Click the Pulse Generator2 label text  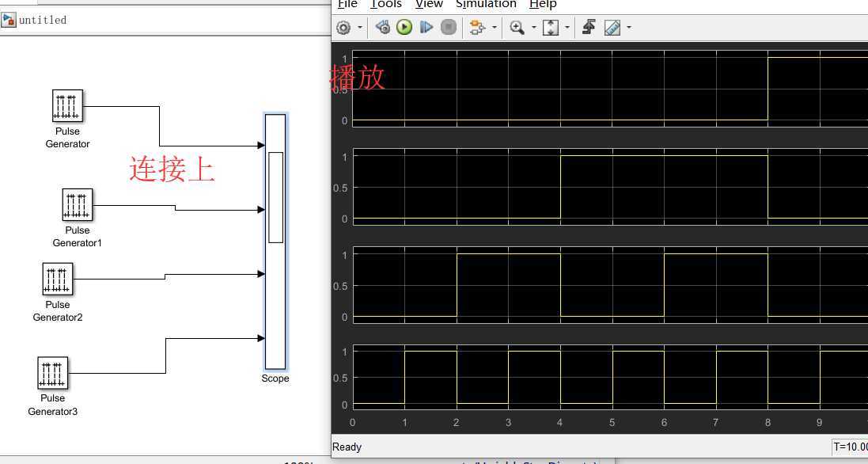click(x=58, y=311)
